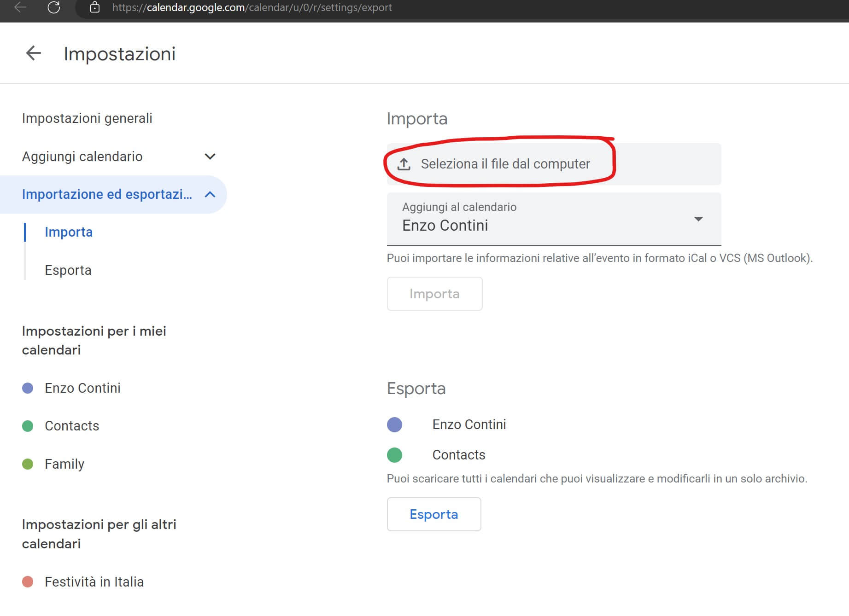Click blue Enzo Contini dot under Esporta
Screen dimensions: 849x616
[394, 424]
